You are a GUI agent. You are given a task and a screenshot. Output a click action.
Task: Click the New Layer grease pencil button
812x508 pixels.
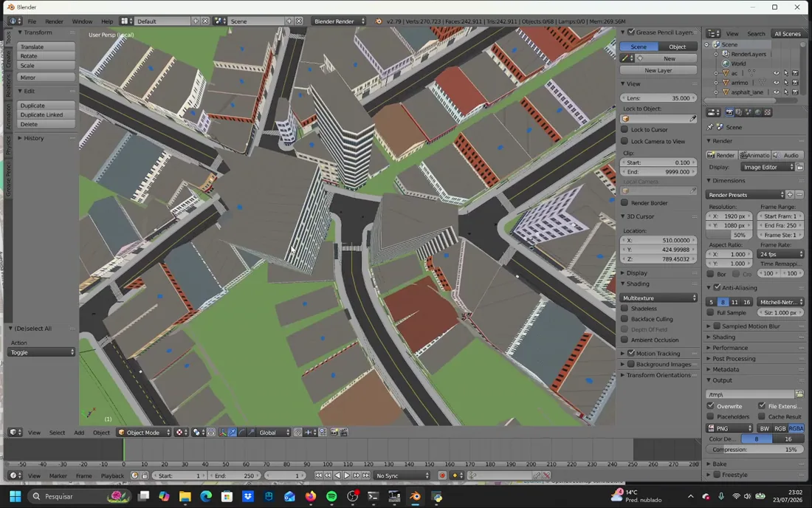click(658, 70)
